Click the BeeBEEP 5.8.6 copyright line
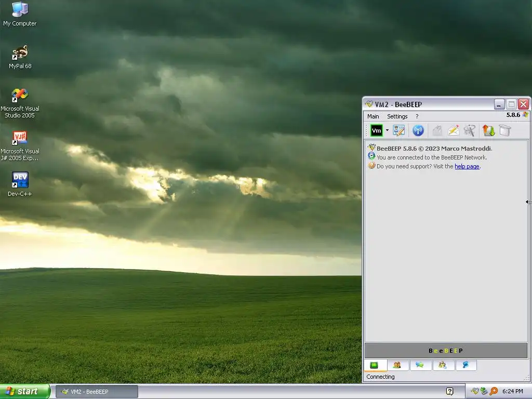This screenshot has width=532, height=399. (434, 149)
